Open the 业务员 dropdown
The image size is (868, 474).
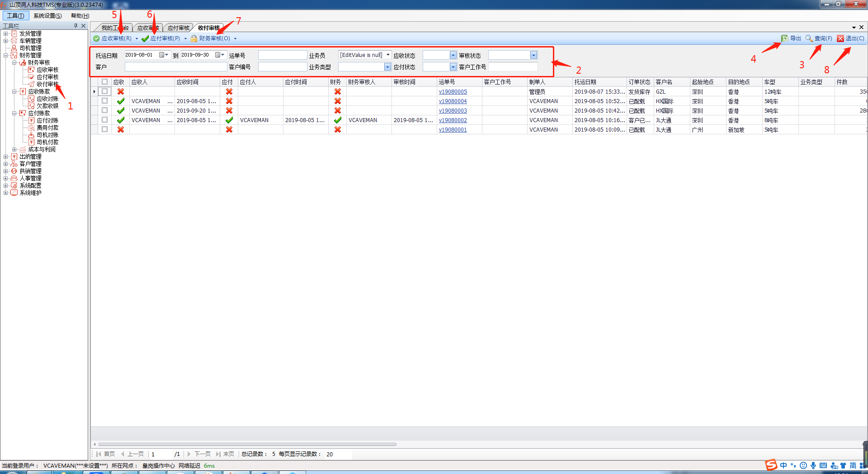(x=388, y=55)
